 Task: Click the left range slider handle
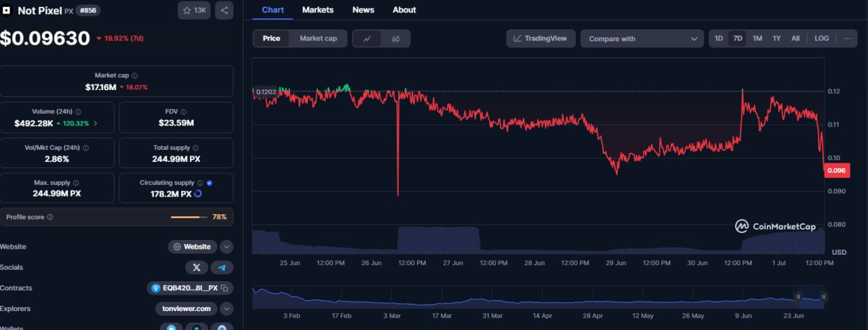(x=798, y=297)
